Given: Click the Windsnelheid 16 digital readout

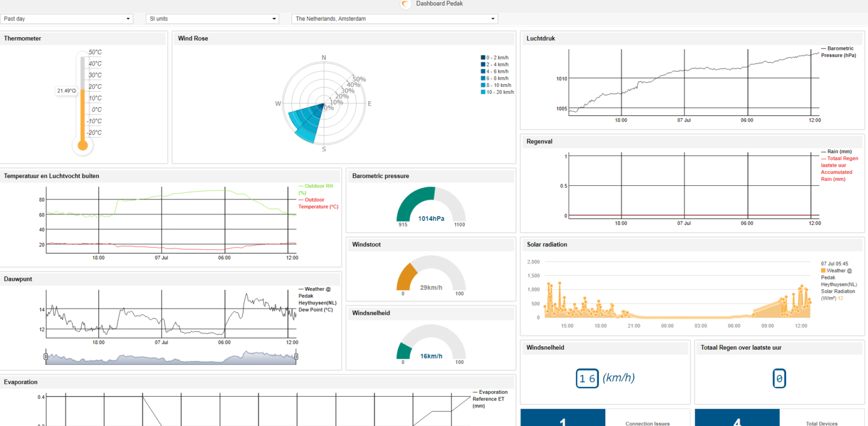Looking at the screenshot, I should pyautogui.click(x=587, y=379).
